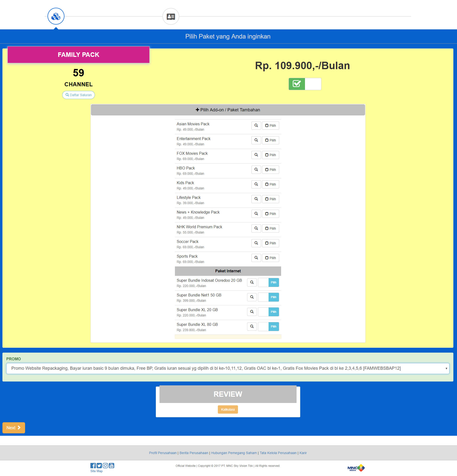Open details for Soccer Pack
Screen dimensions: 457x476
click(256, 243)
